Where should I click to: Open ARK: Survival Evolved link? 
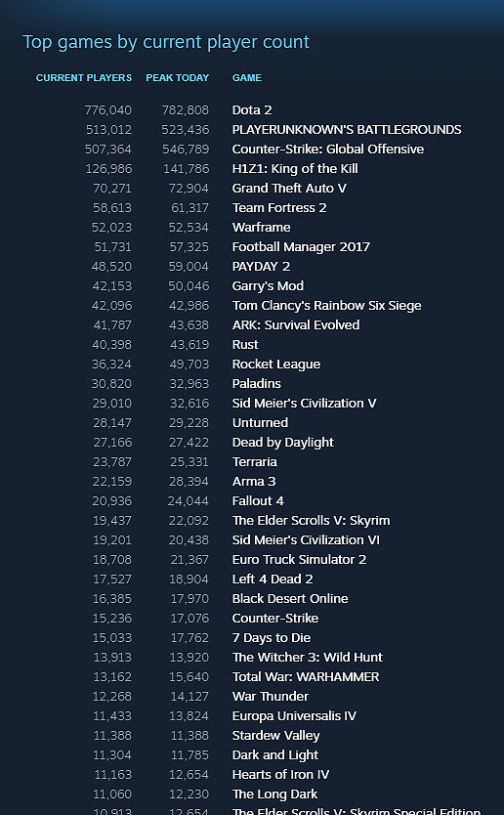click(296, 324)
